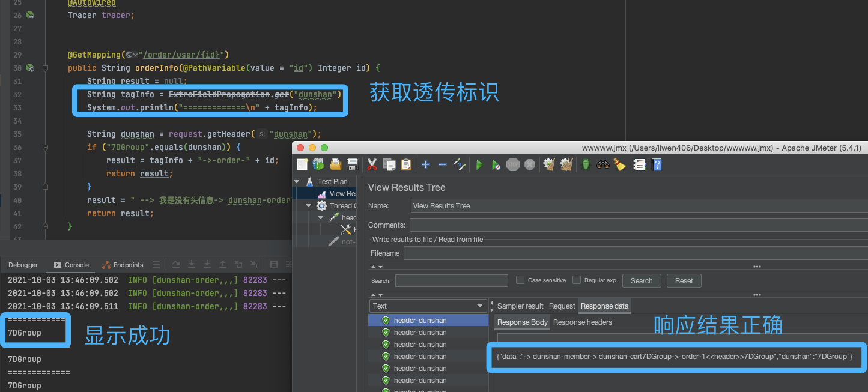Click into the Filename input field
This screenshot has height=392, width=868.
point(636,253)
